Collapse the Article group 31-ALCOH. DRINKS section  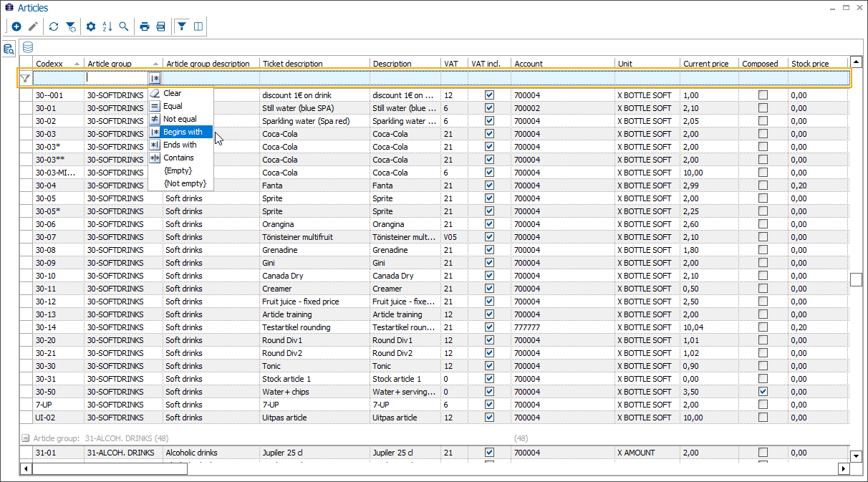(24, 438)
